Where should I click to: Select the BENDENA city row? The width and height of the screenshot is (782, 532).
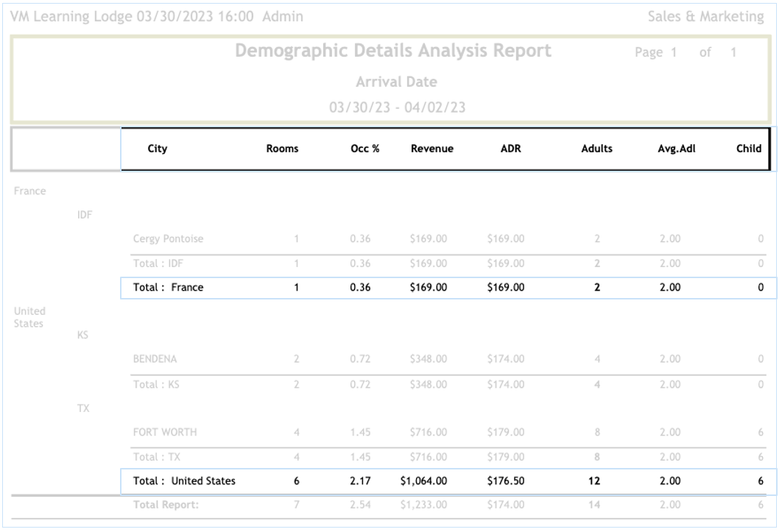tap(155, 359)
